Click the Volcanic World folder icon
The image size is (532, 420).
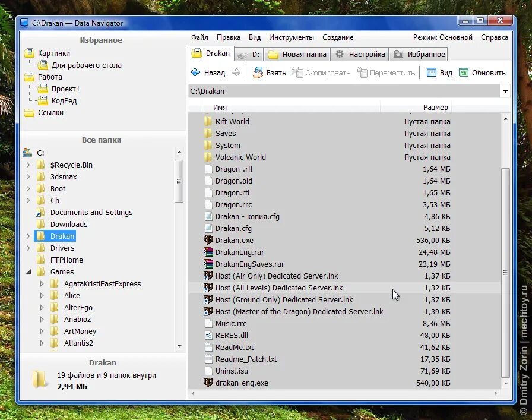click(x=208, y=157)
